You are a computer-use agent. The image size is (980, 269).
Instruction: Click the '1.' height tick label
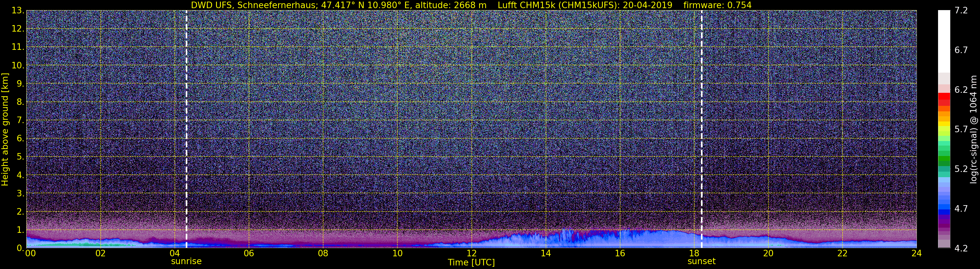pos(20,230)
